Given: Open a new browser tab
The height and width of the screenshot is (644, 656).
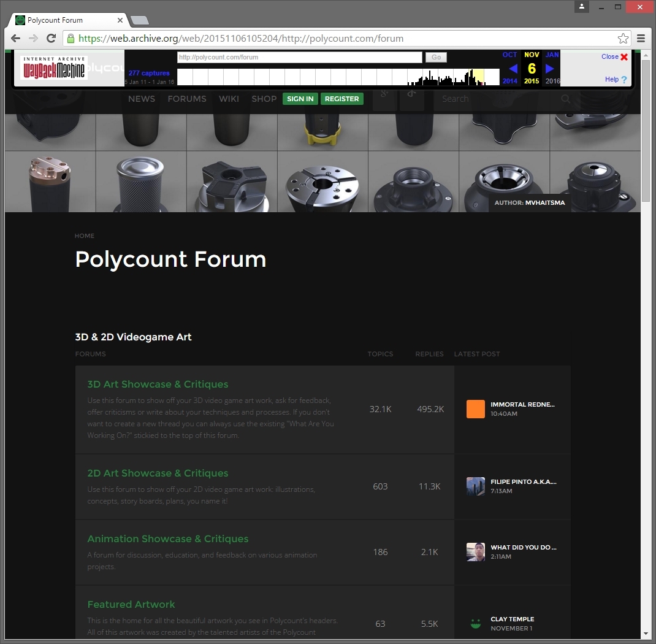Looking at the screenshot, I should coord(139,20).
